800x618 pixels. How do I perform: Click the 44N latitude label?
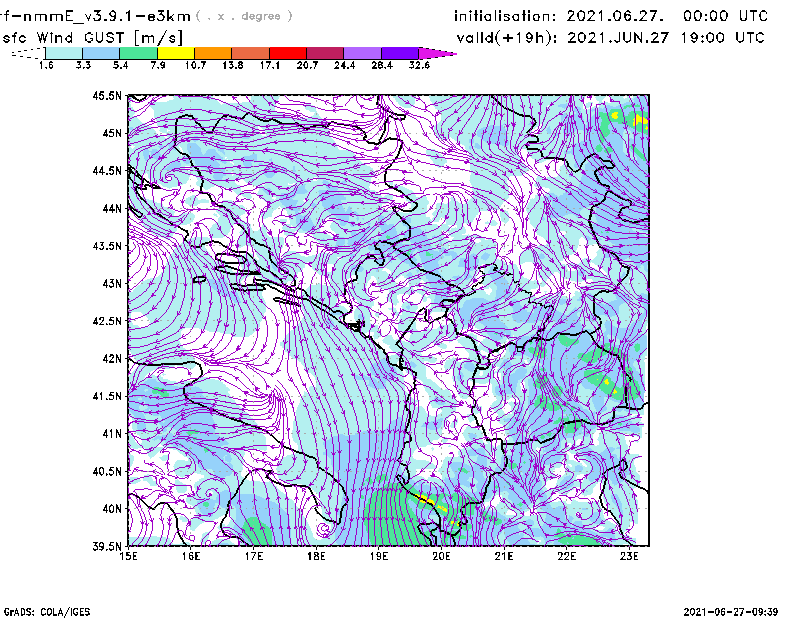112,208
